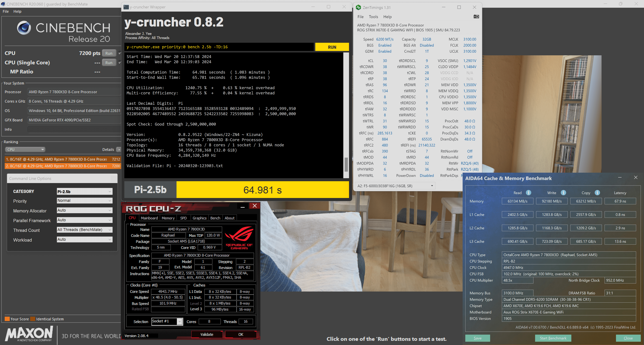Open the ZenTimings Tools menu

[x=373, y=17]
